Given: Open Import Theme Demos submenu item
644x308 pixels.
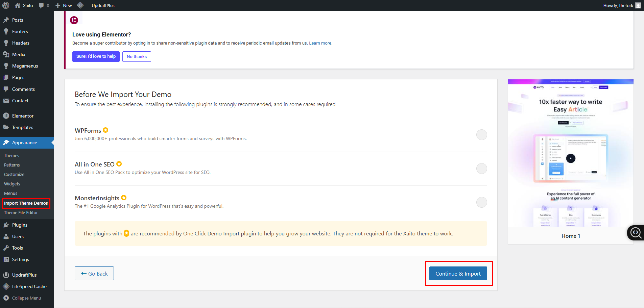Looking at the screenshot, I should [26, 203].
